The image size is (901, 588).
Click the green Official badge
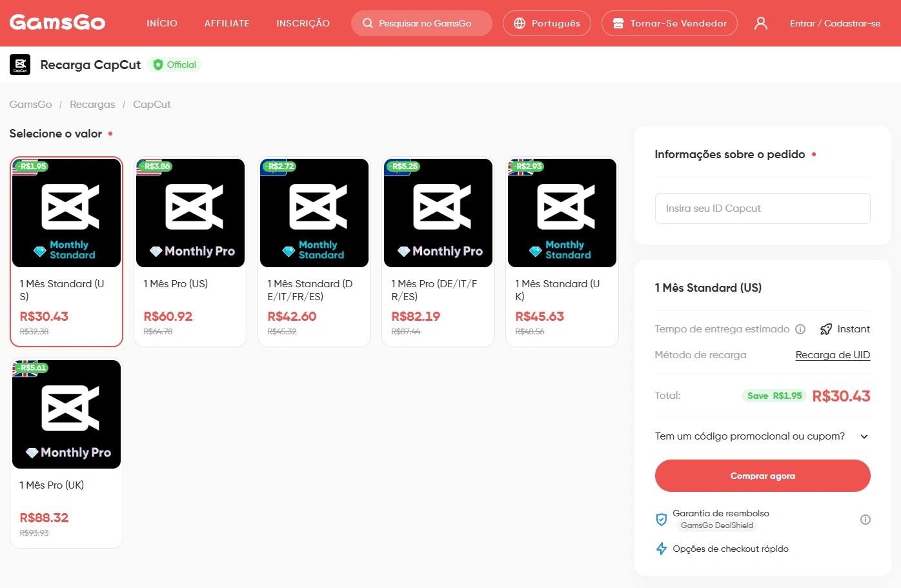(x=174, y=65)
